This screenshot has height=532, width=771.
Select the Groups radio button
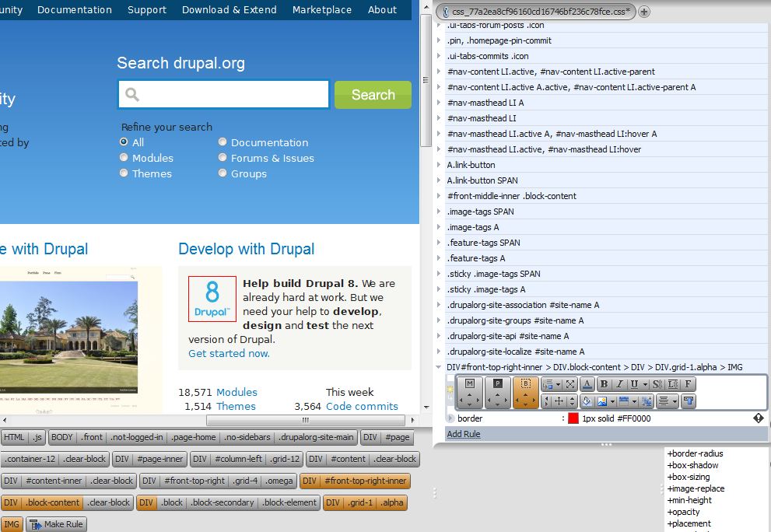pyautogui.click(x=223, y=173)
